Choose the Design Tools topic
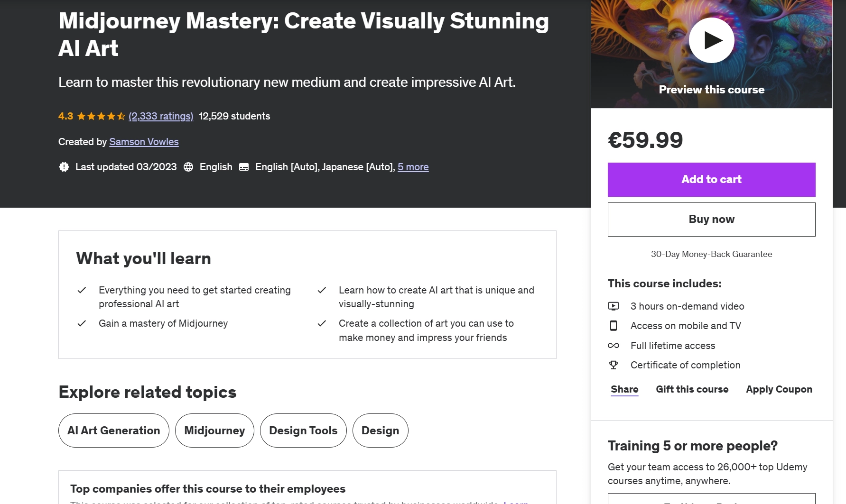Image resolution: width=846 pixels, height=504 pixels. [x=303, y=431]
